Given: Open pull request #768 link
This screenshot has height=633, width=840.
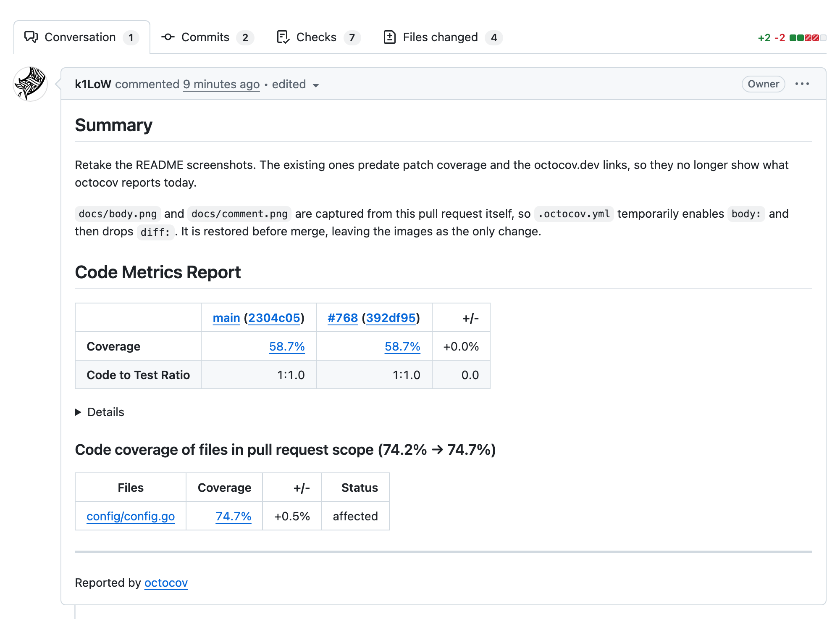Looking at the screenshot, I should click(x=343, y=318).
